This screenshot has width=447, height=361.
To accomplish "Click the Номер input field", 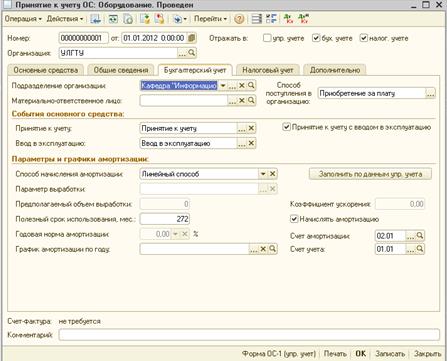I will tap(84, 38).
